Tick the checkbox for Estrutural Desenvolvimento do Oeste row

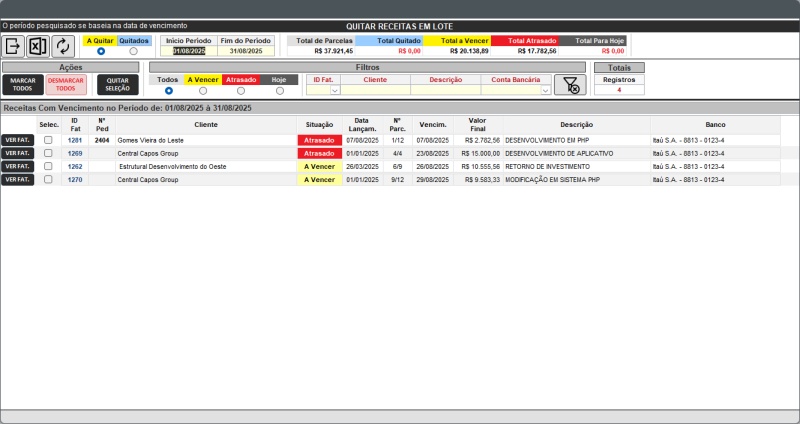(49, 167)
